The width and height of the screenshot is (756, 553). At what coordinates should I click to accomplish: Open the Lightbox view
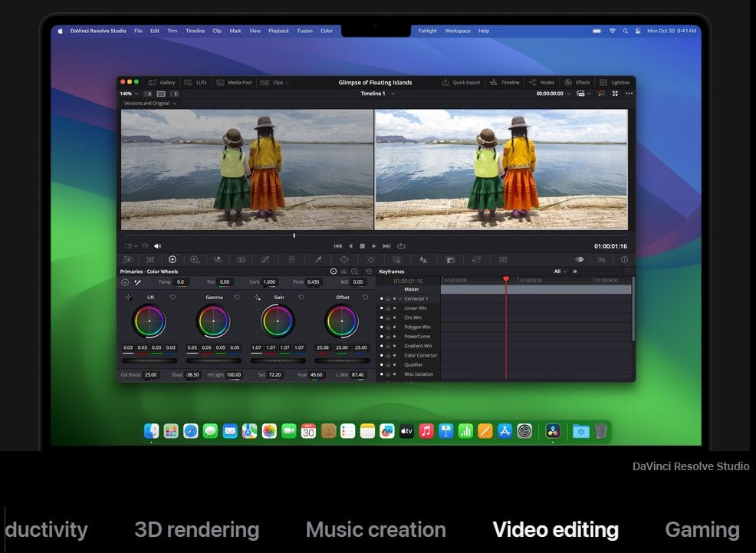tap(616, 82)
